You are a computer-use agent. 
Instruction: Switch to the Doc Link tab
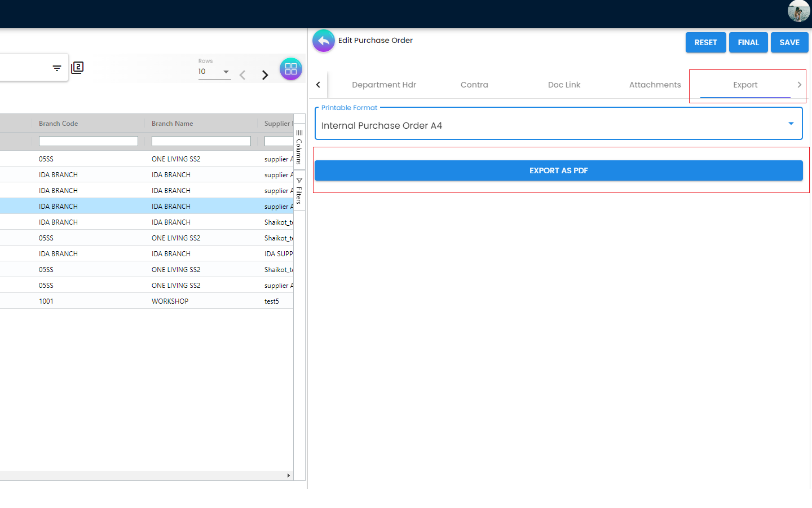click(x=564, y=85)
